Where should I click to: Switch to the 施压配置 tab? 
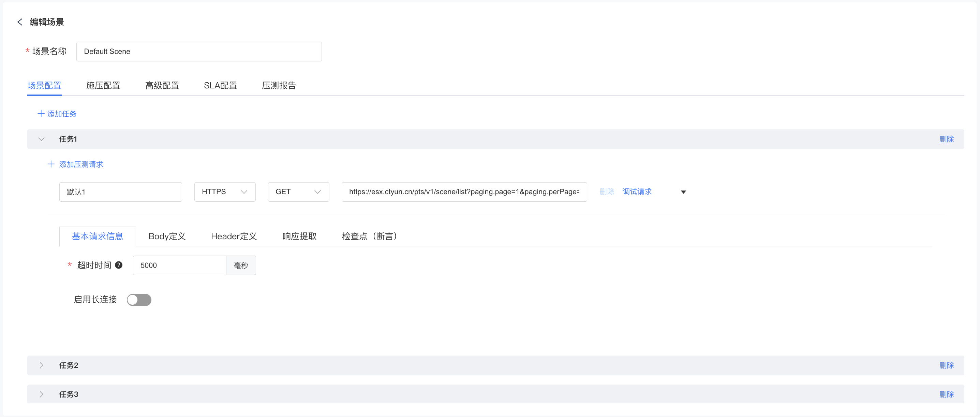pyautogui.click(x=103, y=85)
